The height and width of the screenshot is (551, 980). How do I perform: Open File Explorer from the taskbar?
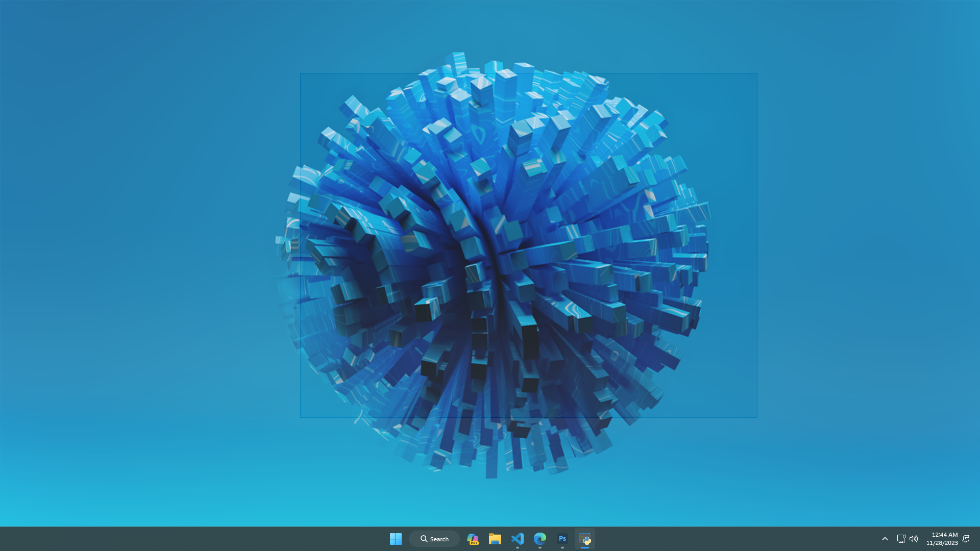click(495, 539)
